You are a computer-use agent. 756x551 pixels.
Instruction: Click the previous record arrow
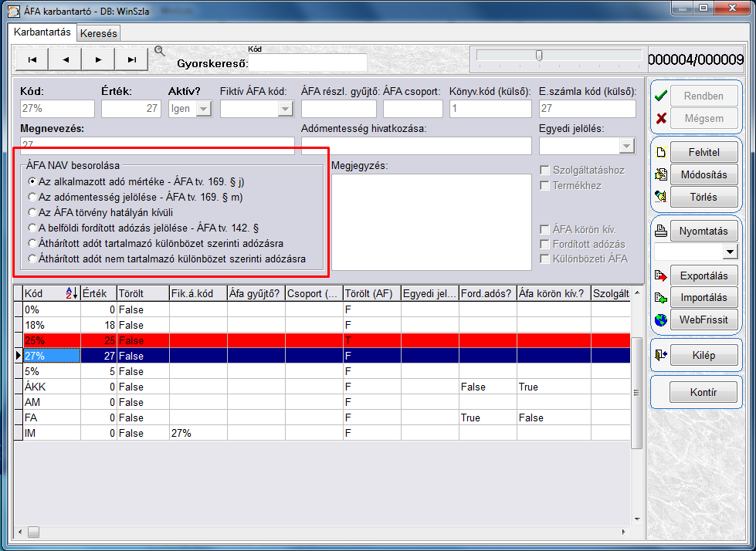(65, 59)
